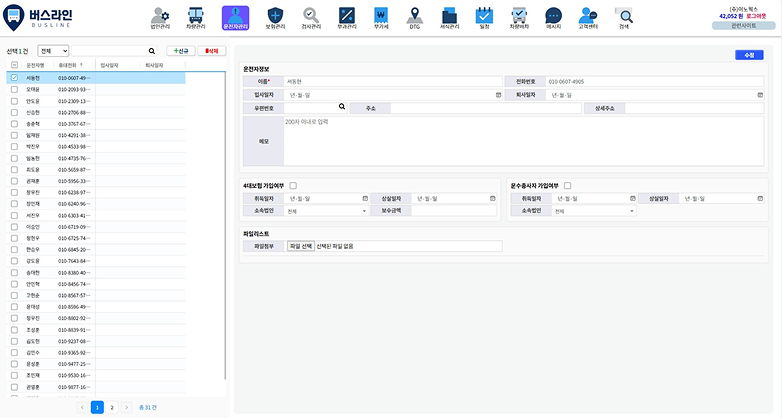The height and width of the screenshot is (418, 782).
Task: Open the 법인관리 menu icon
Action: pos(158,16)
